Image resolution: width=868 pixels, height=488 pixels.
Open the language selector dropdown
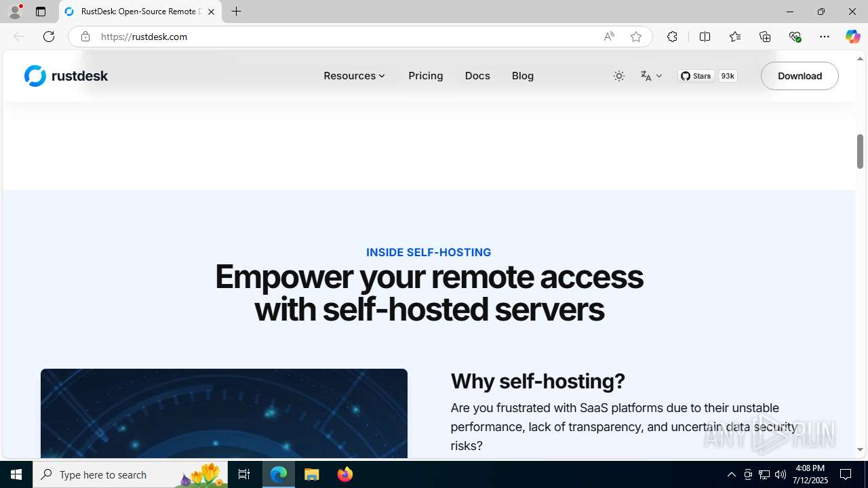coord(651,76)
